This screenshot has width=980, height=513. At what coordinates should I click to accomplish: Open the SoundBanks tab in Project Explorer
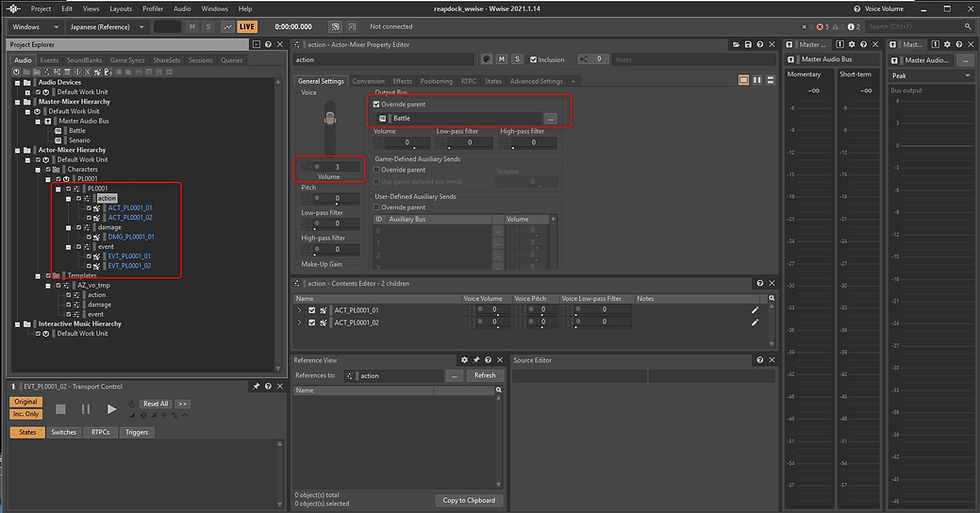[x=84, y=61]
